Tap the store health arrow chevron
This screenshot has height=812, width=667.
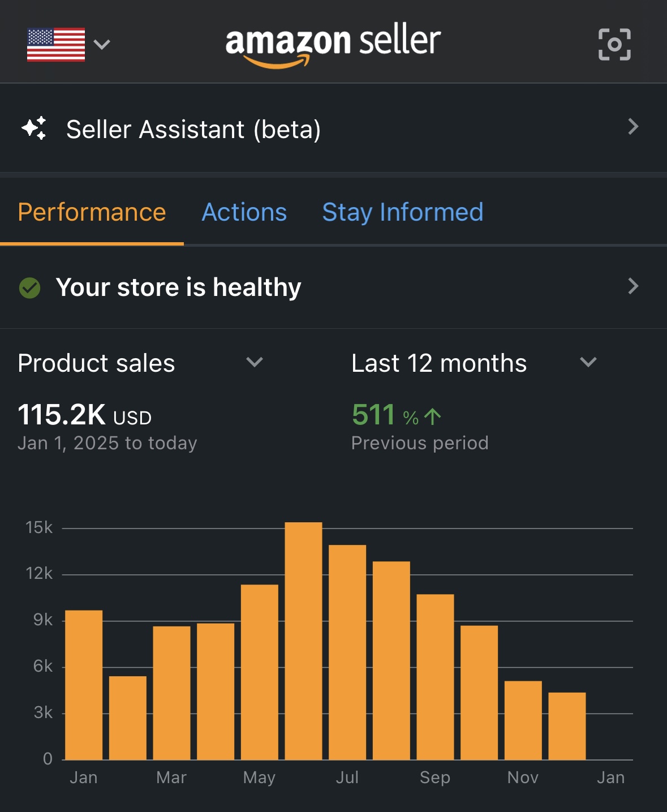click(633, 286)
